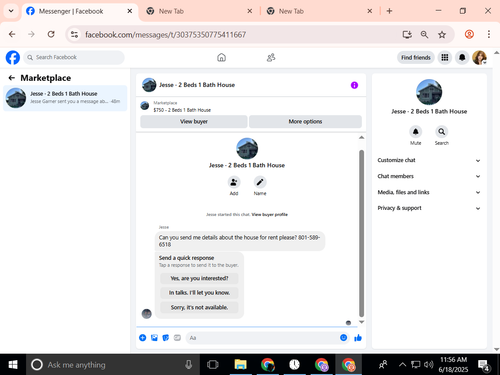Expand Privacy & support section
The height and width of the screenshot is (375, 500).
coord(429,208)
